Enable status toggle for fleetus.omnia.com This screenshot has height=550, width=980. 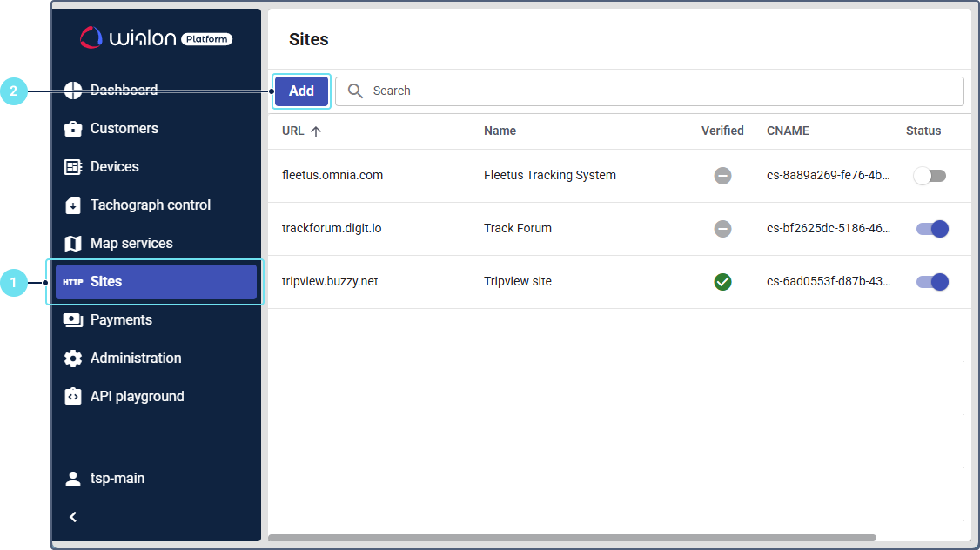click(930, 176)
